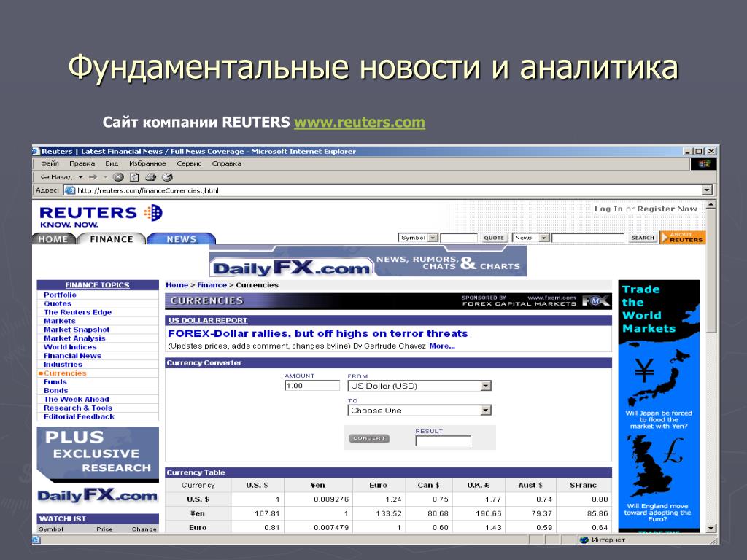Open The Reuters Edge link
The width and height of the screenshot is (747, 560).
click(77, 312)
